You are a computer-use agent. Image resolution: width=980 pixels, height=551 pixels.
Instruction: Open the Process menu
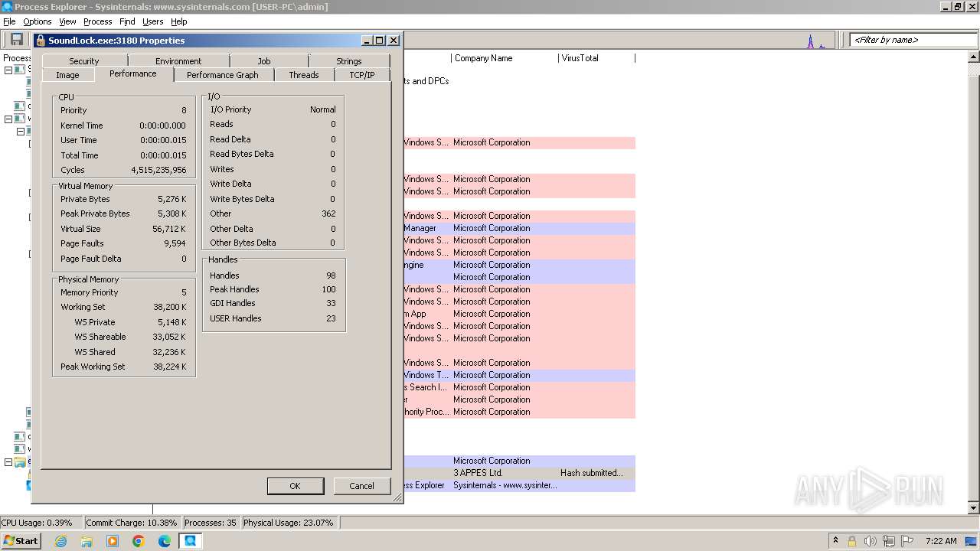click(98, 21)
